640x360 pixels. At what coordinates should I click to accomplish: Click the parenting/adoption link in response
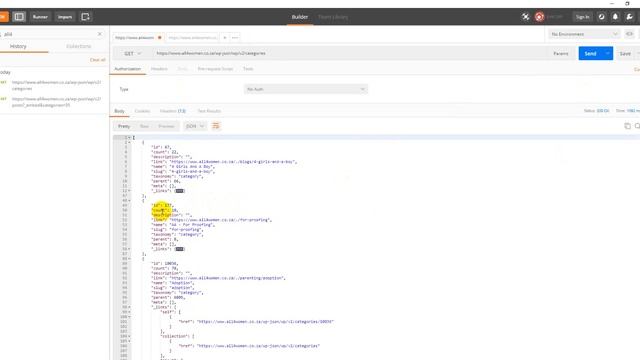(x=227, y=278)
